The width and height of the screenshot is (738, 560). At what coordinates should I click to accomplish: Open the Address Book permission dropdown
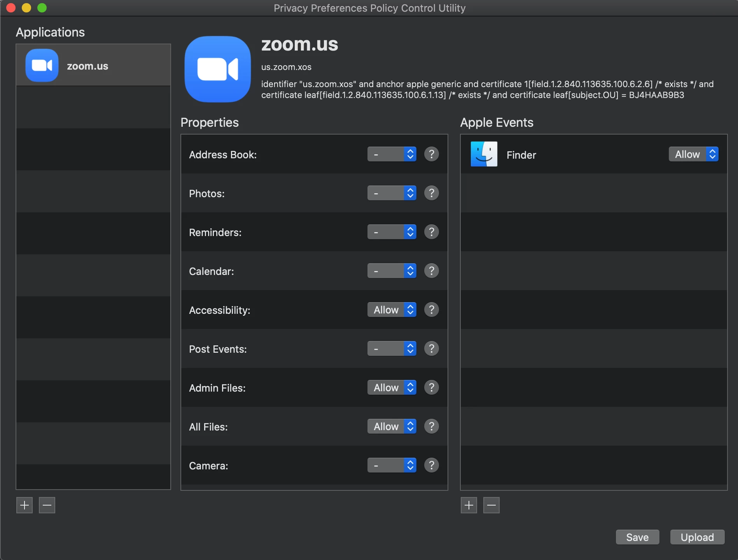click(x=392, y=154)
